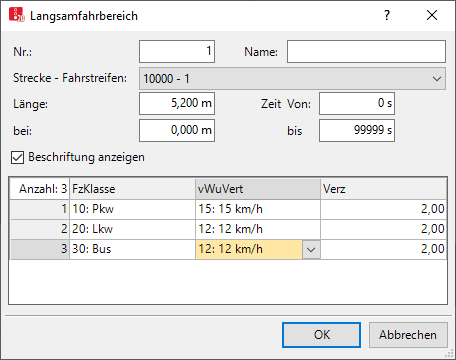
Task: Expand the Strecke - Fahrstreifen dropdown
Action: pos(292,79)
